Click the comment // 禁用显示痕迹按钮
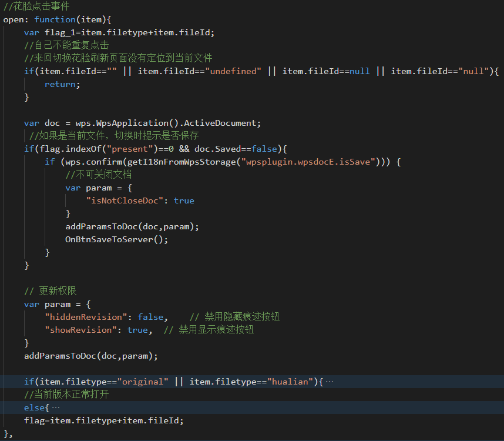Image resolution: width=504 pixels, height=441 pixels. pyautogui.click(x=209, y=330)
